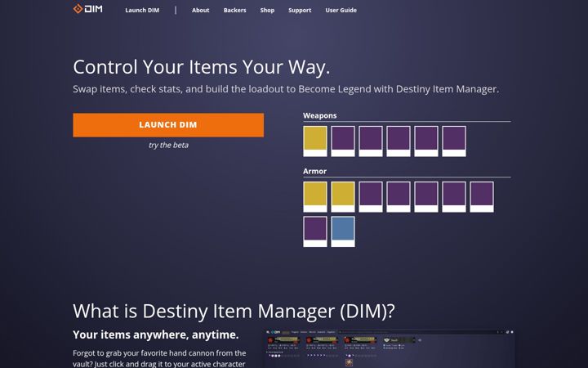Visit the Shop link
This screenshot has height=368, width=588.
267,10
